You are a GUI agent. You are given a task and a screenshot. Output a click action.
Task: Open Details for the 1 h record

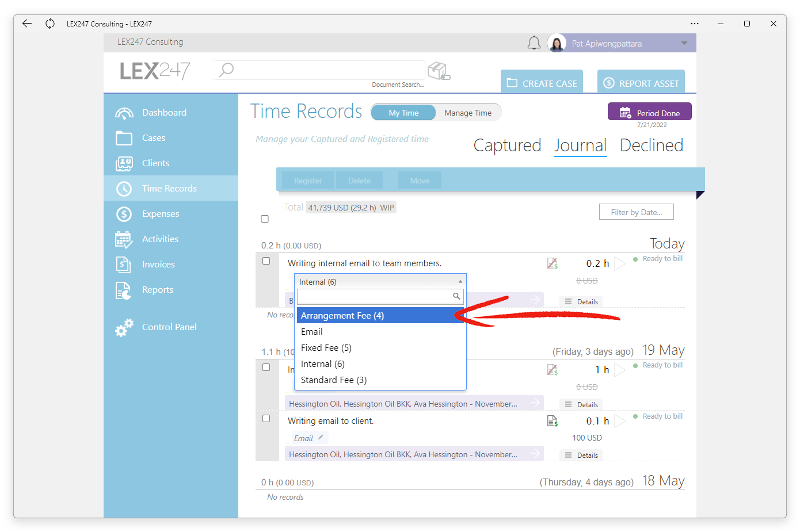point(581,404)
